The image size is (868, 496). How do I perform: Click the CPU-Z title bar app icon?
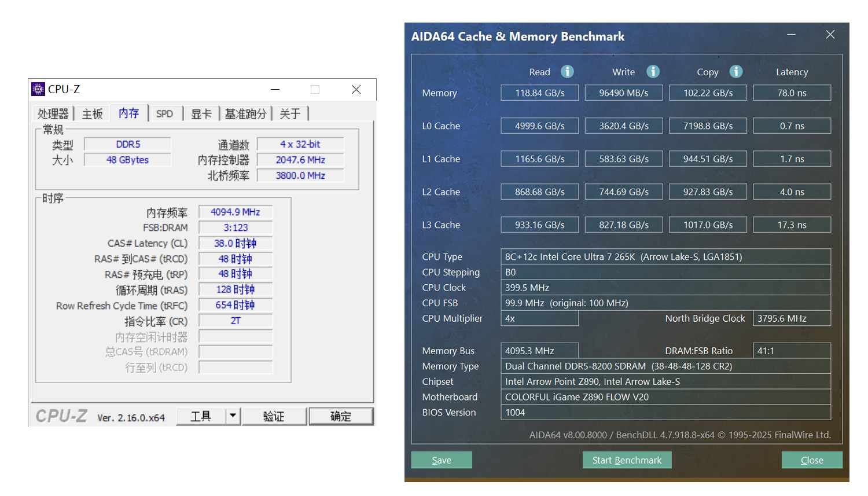[x=38, y=89]
